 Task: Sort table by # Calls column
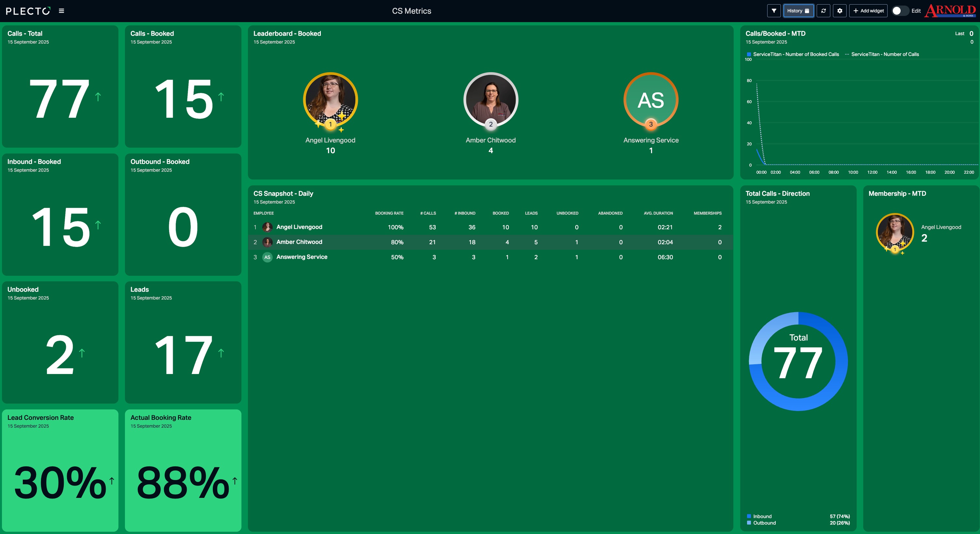click(428, 213)
